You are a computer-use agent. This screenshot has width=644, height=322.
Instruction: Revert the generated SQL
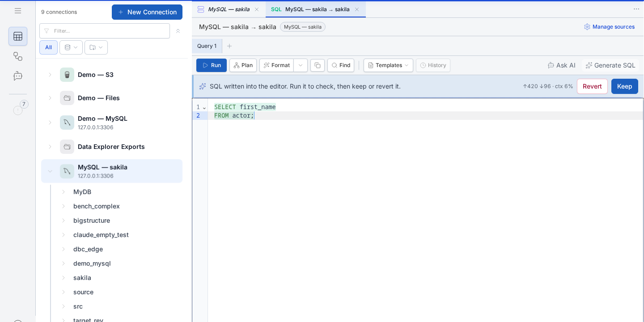click(x=592, y=86)
